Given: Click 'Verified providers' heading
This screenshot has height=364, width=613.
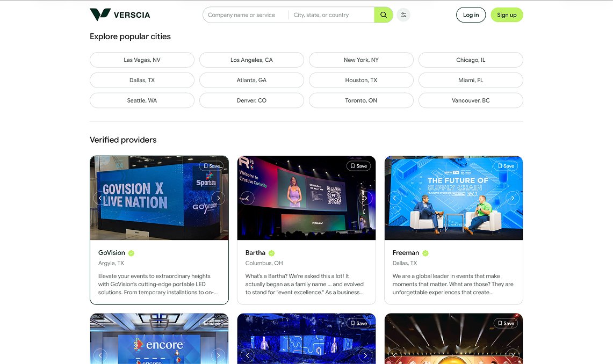Looking at the screenshot, I should (123, 140).
